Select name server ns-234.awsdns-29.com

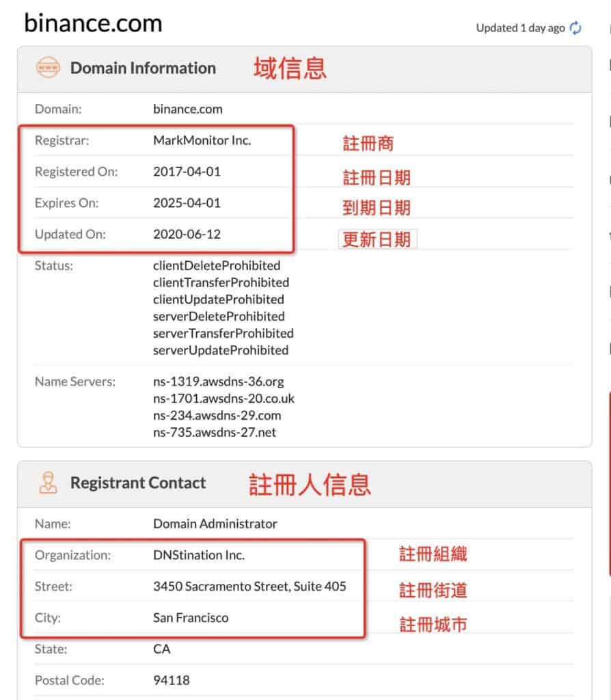217,416
